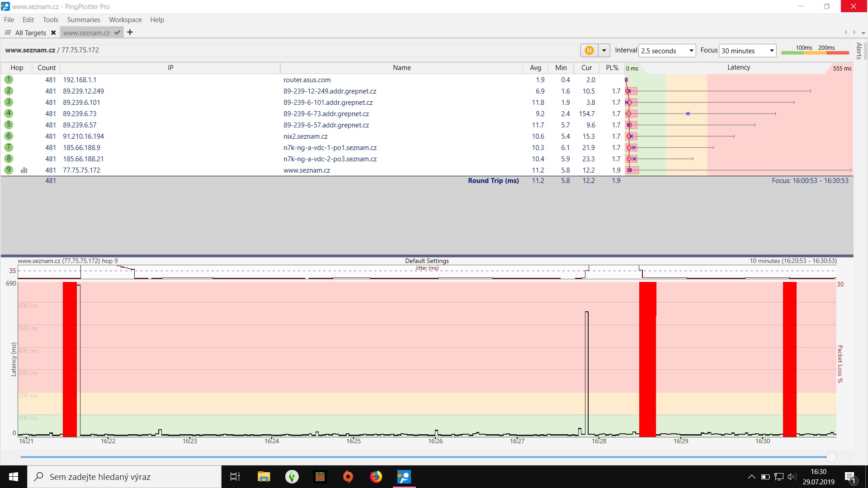
Task: Close the All Targets tab
Action: coord(53,33)
